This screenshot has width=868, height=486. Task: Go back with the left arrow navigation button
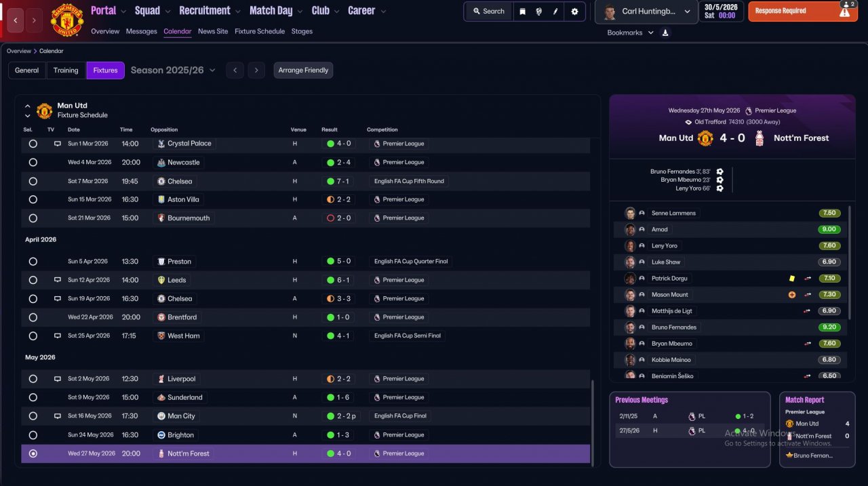pos(16,20)
